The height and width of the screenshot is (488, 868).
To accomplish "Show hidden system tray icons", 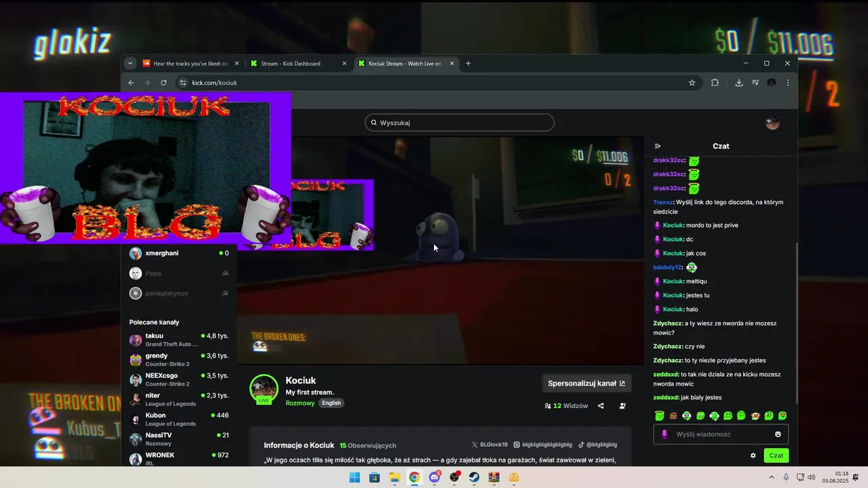I will pos(771,477).
